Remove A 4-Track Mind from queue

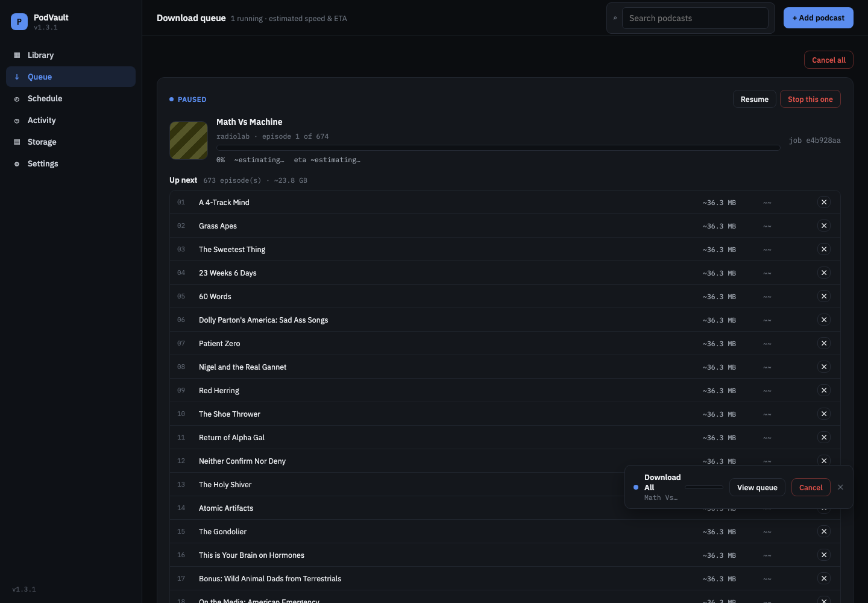pos(824,202)
